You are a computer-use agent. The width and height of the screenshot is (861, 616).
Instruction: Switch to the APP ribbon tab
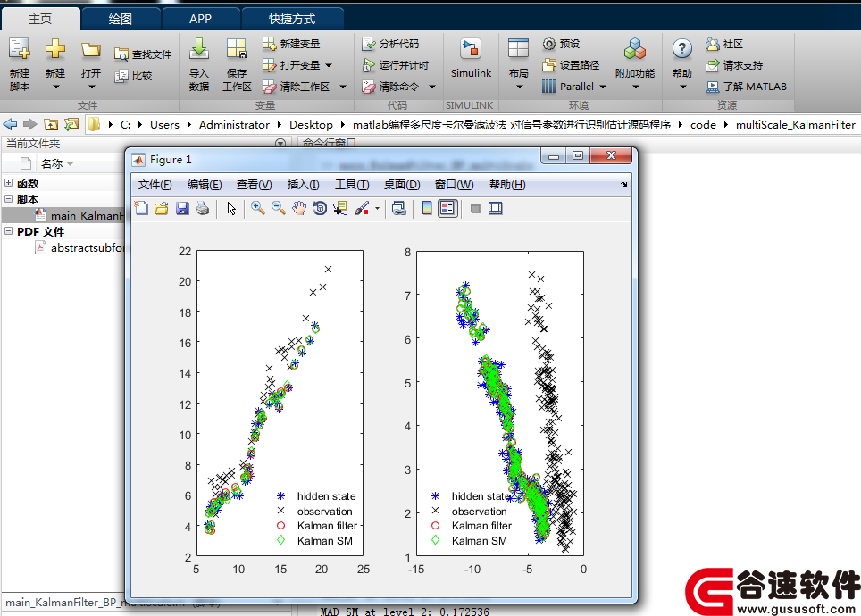[200, 20]
